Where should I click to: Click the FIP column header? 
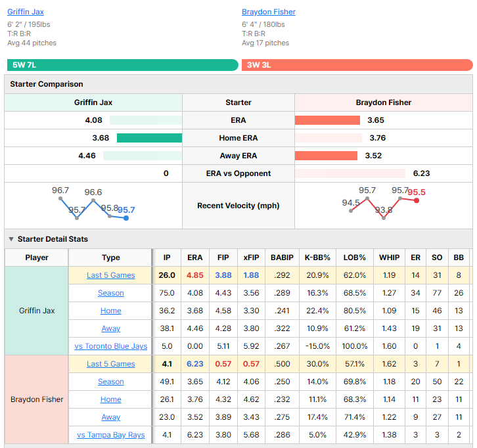pos(223,258)
